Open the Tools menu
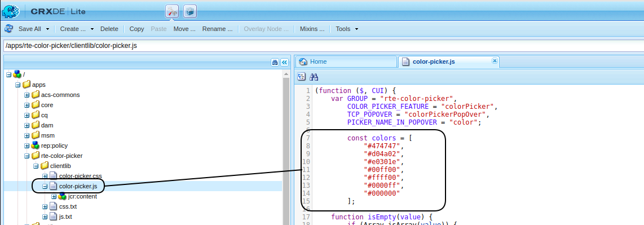Viewport: 644px width, 225px height. tap(347, 29)
